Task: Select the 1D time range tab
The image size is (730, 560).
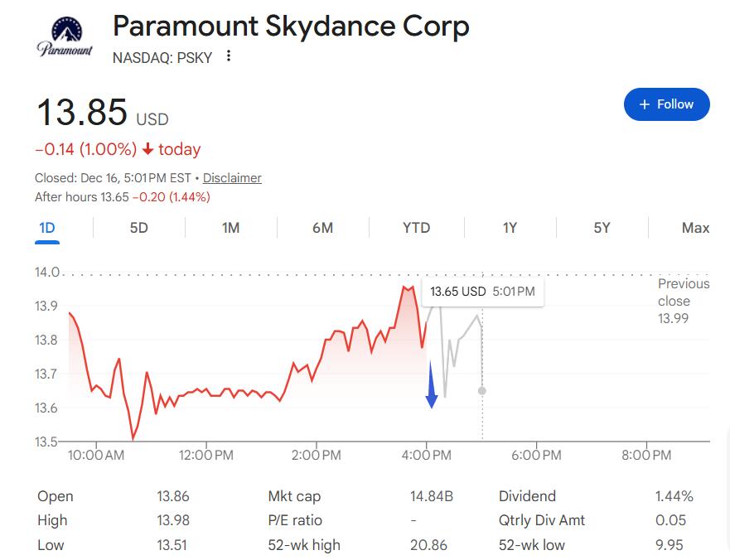Action: [46, 228]
